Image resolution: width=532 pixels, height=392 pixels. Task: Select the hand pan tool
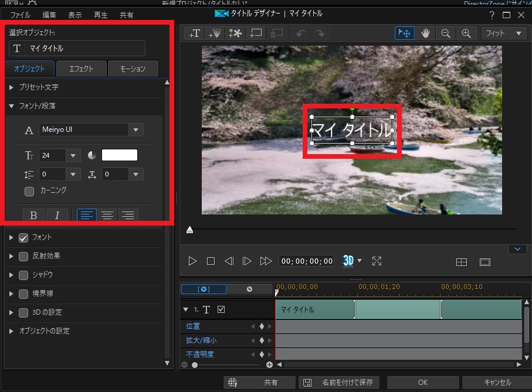pyautogui.click(x=425, y=33)
